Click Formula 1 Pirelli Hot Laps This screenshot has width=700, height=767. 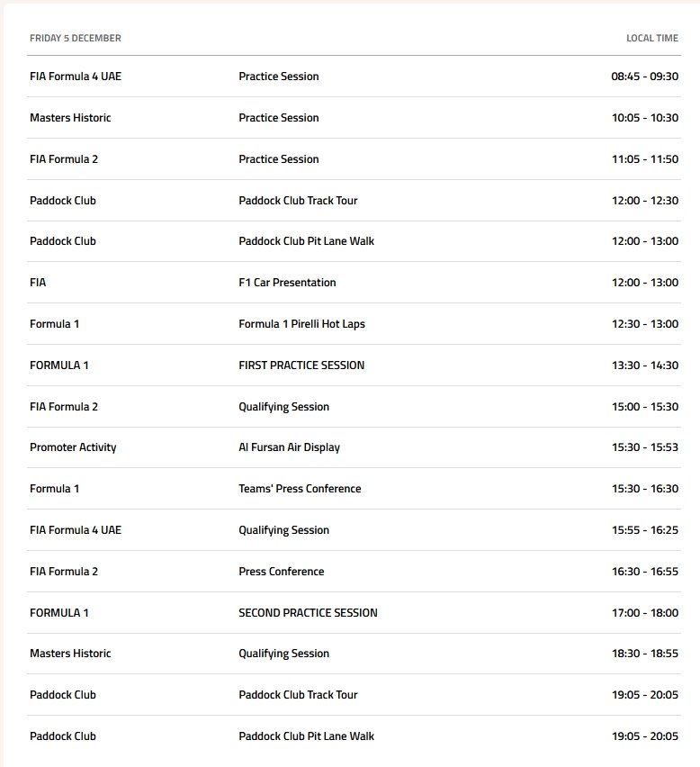coord(301,324)
